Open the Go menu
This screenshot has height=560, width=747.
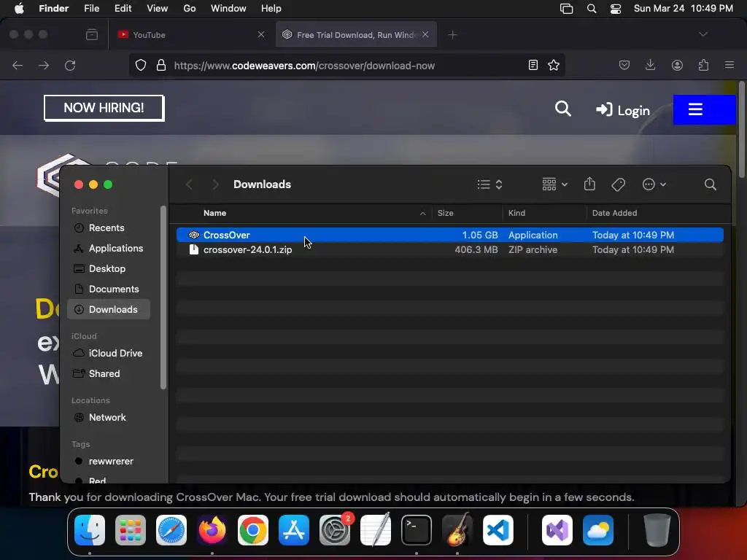click(190, 9)
